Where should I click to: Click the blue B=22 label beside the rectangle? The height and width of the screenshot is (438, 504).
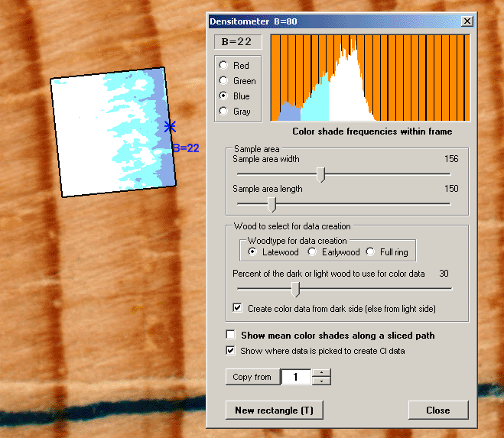pyautogui.click(x=186, y=148)
